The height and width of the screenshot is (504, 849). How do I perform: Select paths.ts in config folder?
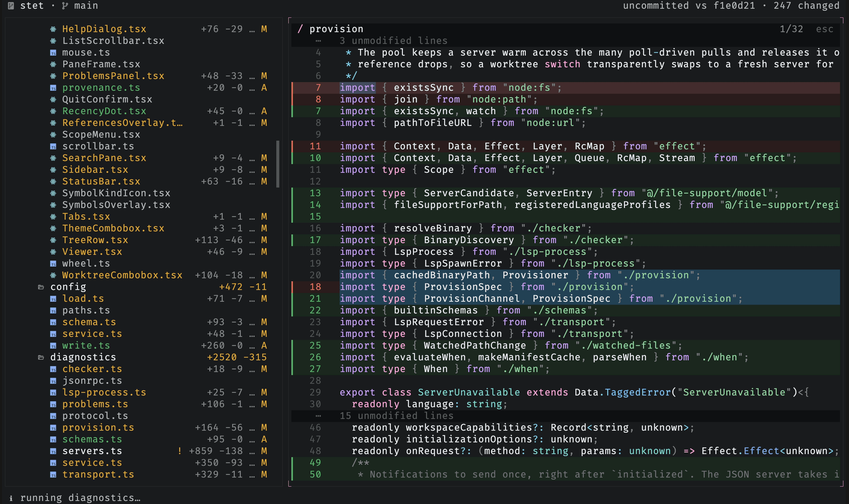coord(86,310)
